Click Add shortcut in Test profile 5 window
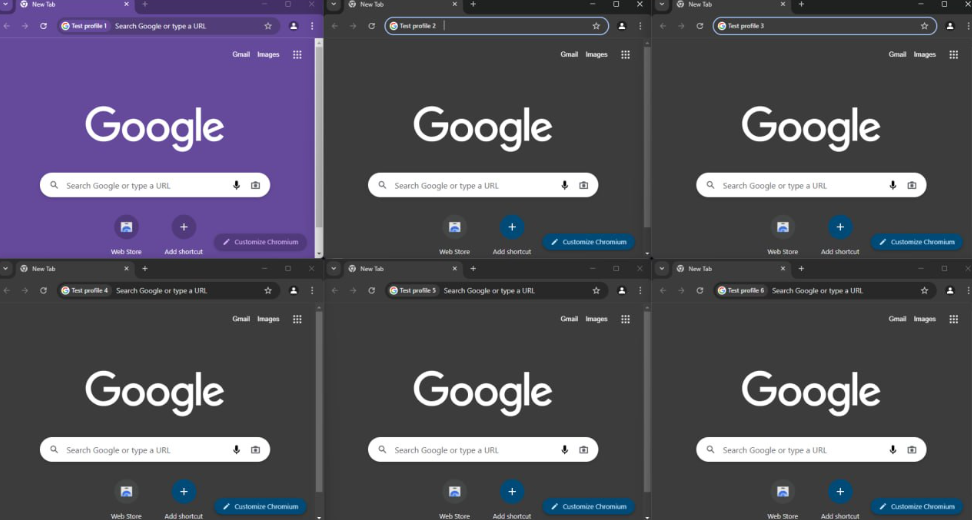The height and width of the screenshot is (522, 972). point(512,492)
